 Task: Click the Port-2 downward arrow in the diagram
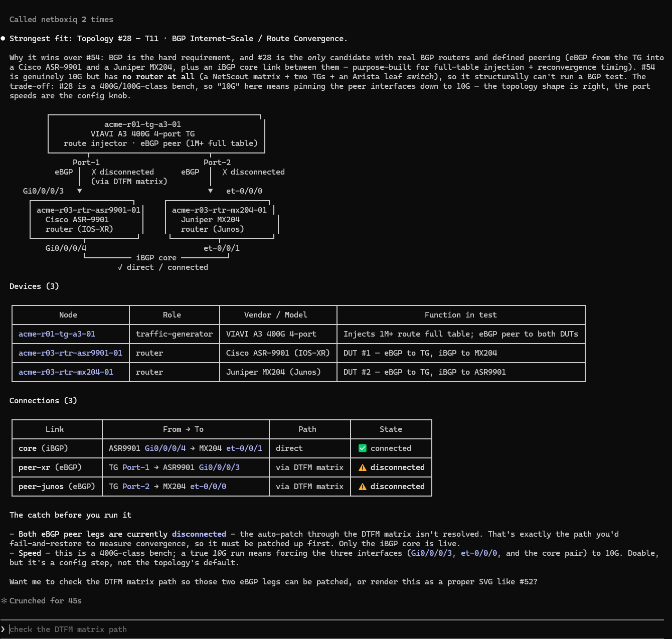pos(211,191)
